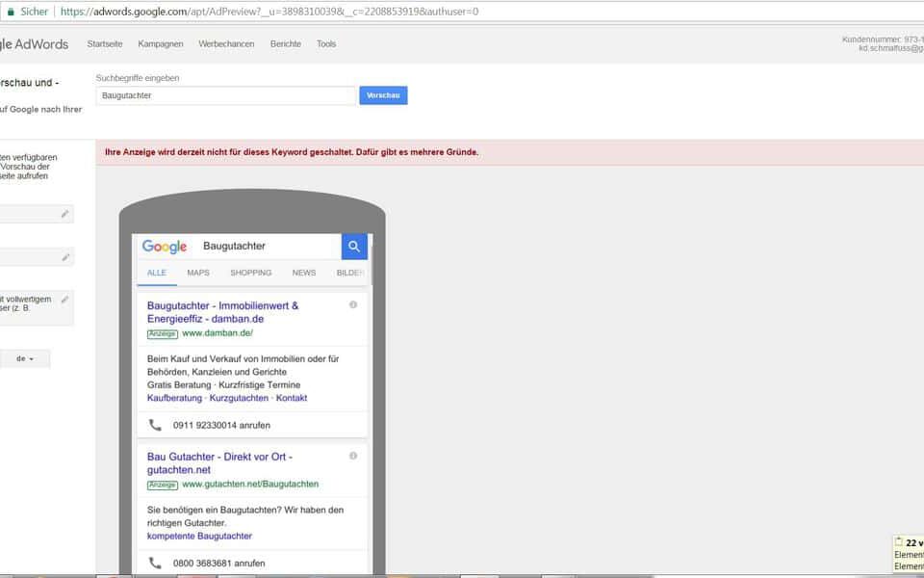Select the ALLE tab in preview
This screenshot has height=578, width=924.
pos(157,273)
